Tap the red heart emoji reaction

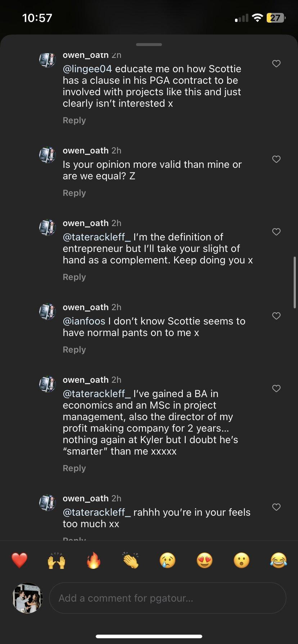click(x=19, y=560)
